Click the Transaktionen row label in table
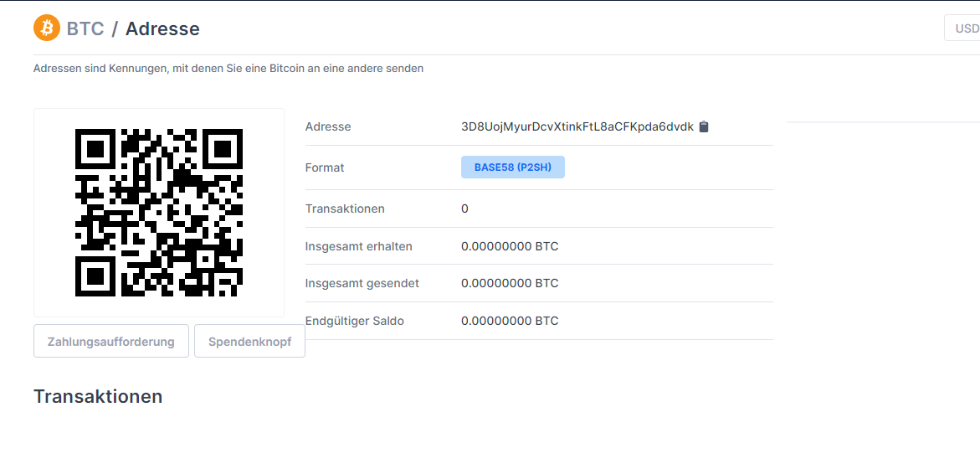 pos(345,209)
